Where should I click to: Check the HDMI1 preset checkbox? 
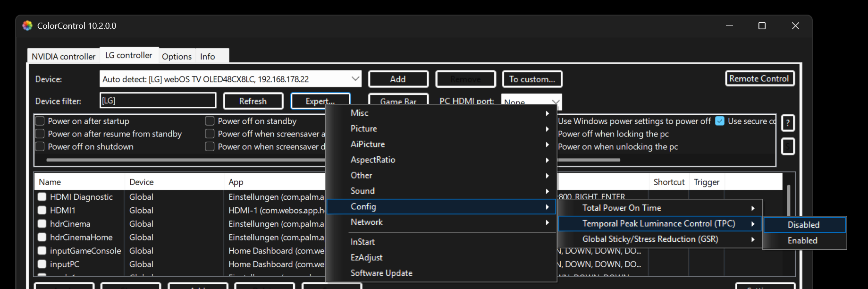coord(42,210)
